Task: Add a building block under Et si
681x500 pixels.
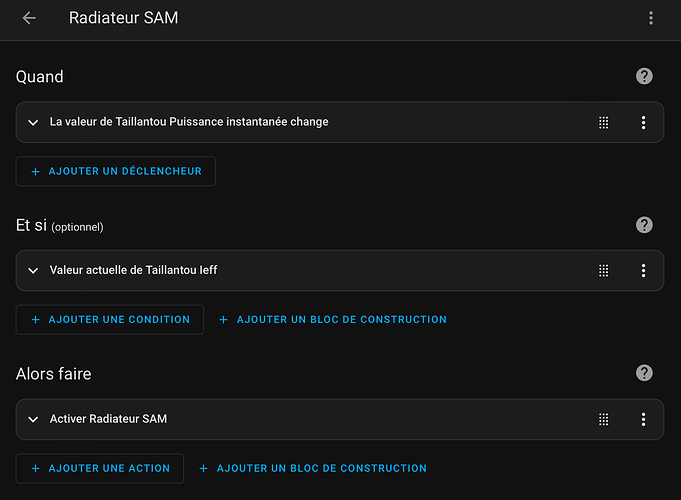Action: pos(333,320)
